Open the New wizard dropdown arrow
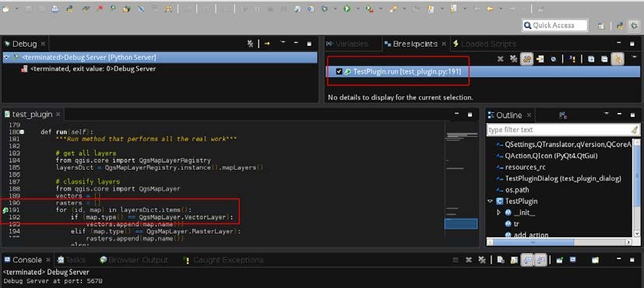Screen dimensions: 644x288 click(x=16, y=9)
